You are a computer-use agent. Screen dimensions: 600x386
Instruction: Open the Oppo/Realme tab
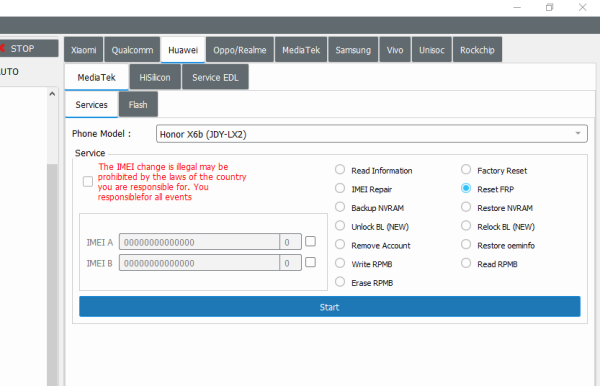point(240,50)
